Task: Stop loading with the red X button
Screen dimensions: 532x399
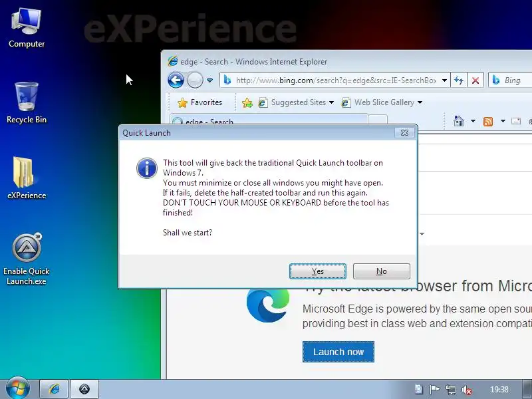Action: [475, 80]
